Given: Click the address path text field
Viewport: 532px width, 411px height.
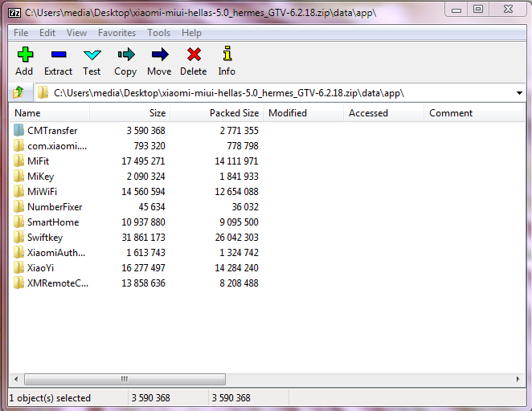Looking at the screenshot, I should (x=281, y=92).
